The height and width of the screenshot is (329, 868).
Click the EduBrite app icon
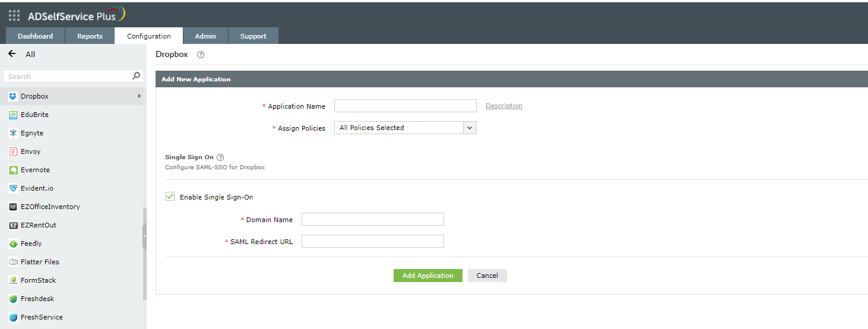[13, 115]
